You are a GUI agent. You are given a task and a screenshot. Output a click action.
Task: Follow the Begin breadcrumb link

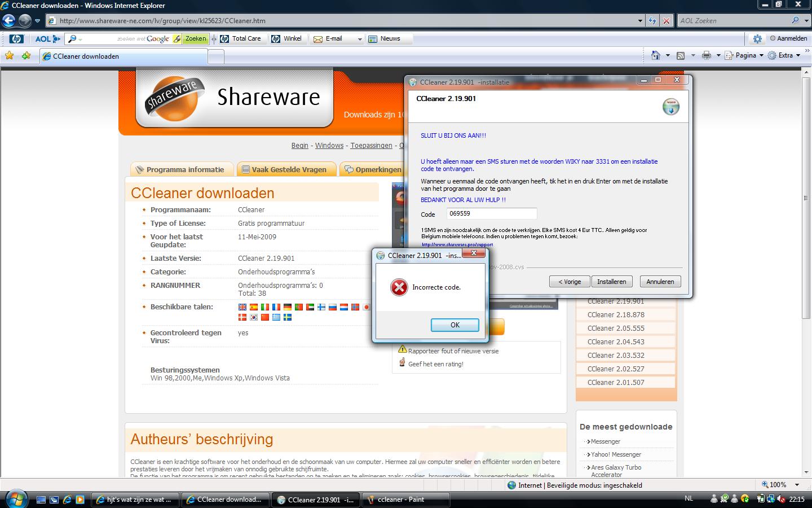(300, 146)
